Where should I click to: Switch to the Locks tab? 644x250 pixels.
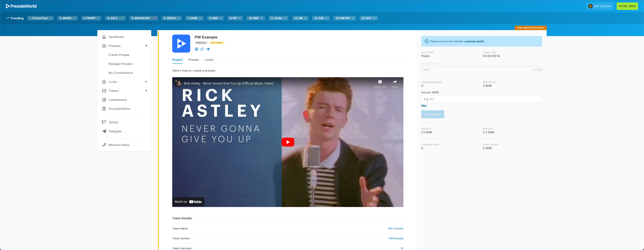(x=209, y=60)
